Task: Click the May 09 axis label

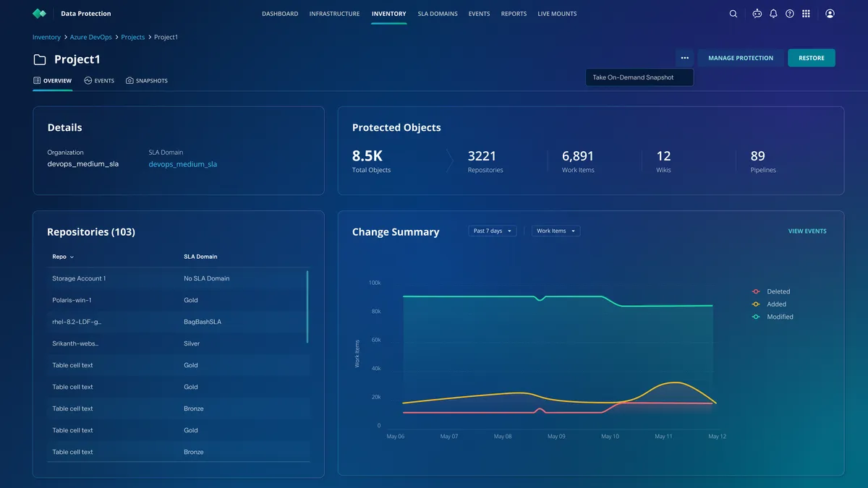Action: pos(556,437)
